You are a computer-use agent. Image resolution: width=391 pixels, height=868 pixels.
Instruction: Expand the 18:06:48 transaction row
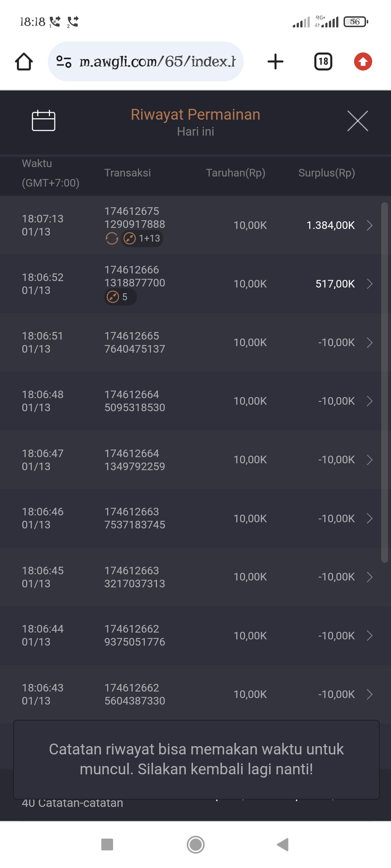[x=370, y=401]
